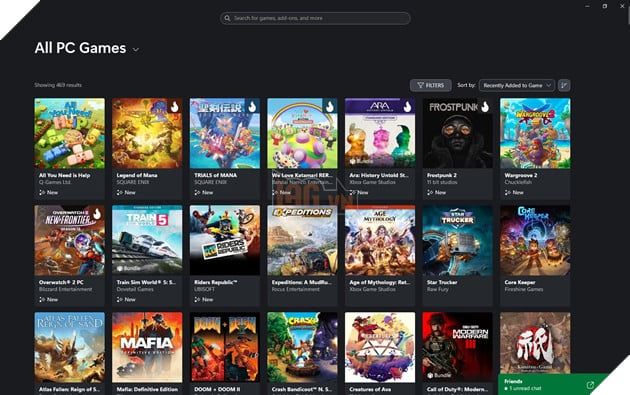
Task: Click New tag icon under Overwatch 2 PC
Action: (42, 299)
